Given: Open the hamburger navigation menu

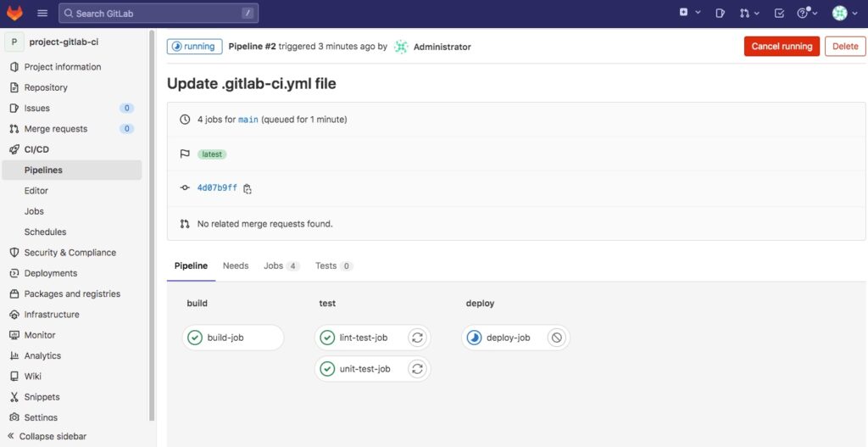Looking at the screenshot, I should (42, 14).
